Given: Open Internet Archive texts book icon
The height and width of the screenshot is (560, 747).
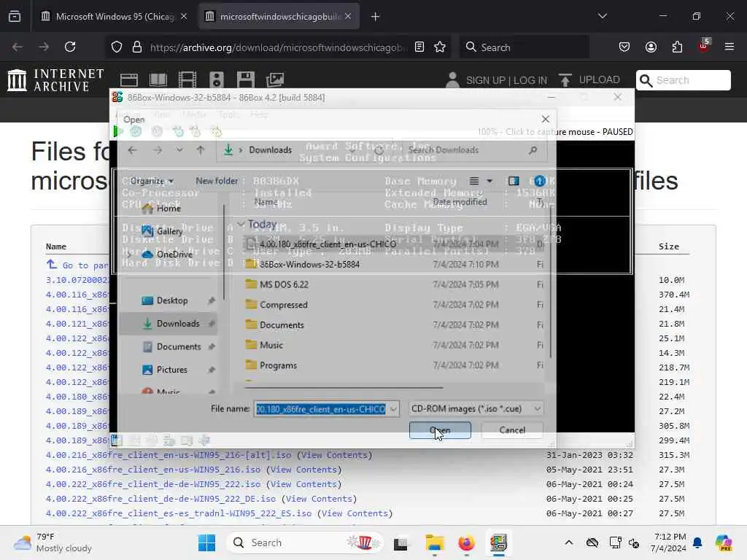Looking at the screenshot, I should 158,80.
